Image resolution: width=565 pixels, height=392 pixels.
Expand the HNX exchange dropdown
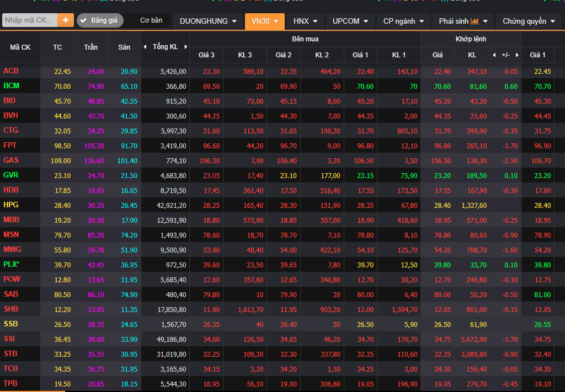coord(305,21)
